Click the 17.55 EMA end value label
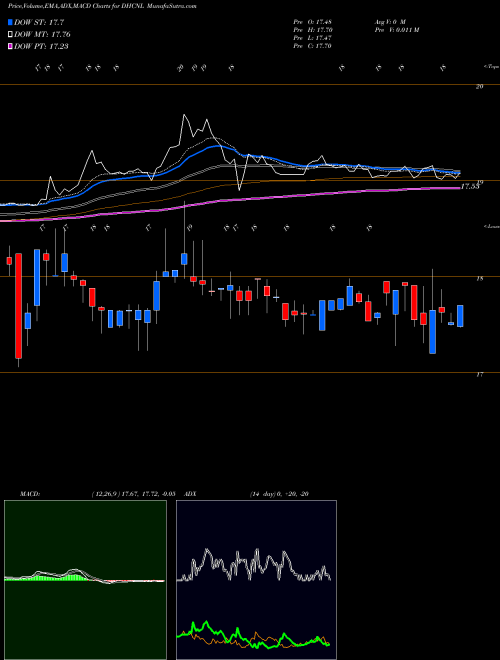The height and width of the screenshot is (660, 500). coord(470,186)
